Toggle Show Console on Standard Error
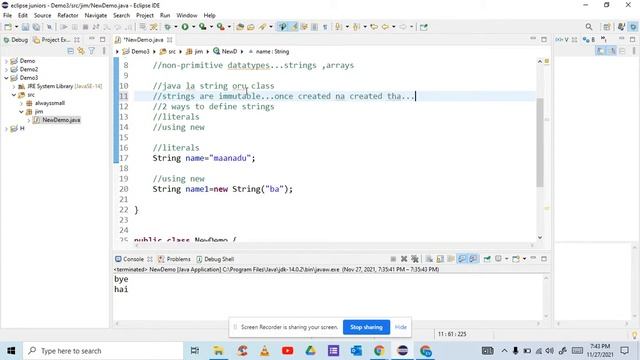Screen dimensions: 640x360 (473, 259)
